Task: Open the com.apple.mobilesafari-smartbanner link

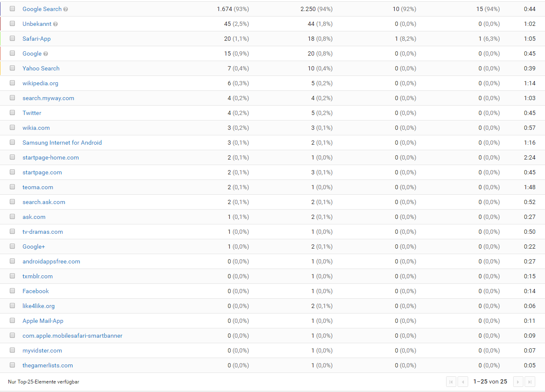Action: click(72, 336)
